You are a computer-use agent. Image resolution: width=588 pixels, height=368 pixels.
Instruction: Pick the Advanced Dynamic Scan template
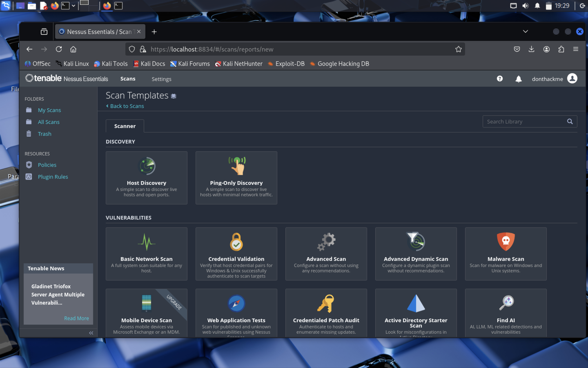click(x=416, y=254)
